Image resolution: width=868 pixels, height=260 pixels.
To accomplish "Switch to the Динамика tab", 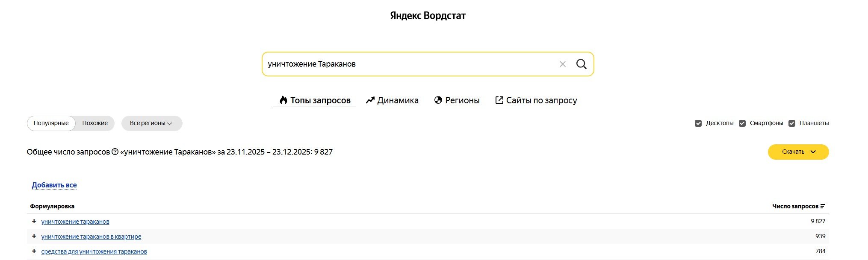I will [392, 100].
